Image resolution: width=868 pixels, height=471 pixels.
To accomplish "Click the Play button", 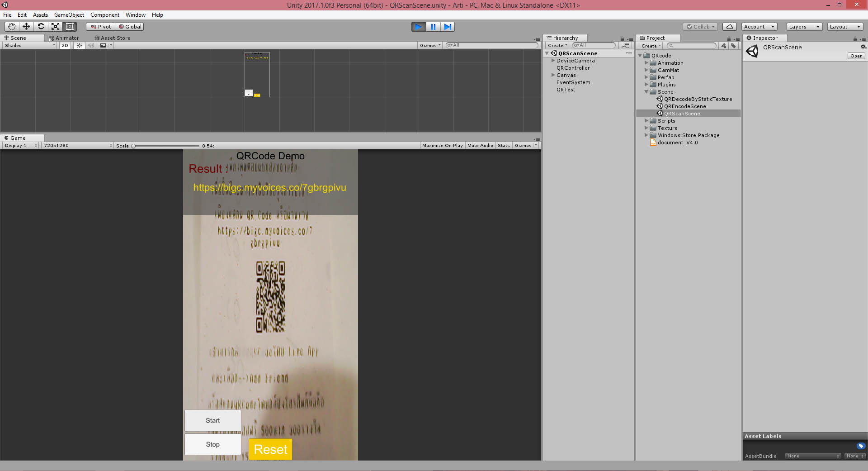I will (x=419, y=27).
